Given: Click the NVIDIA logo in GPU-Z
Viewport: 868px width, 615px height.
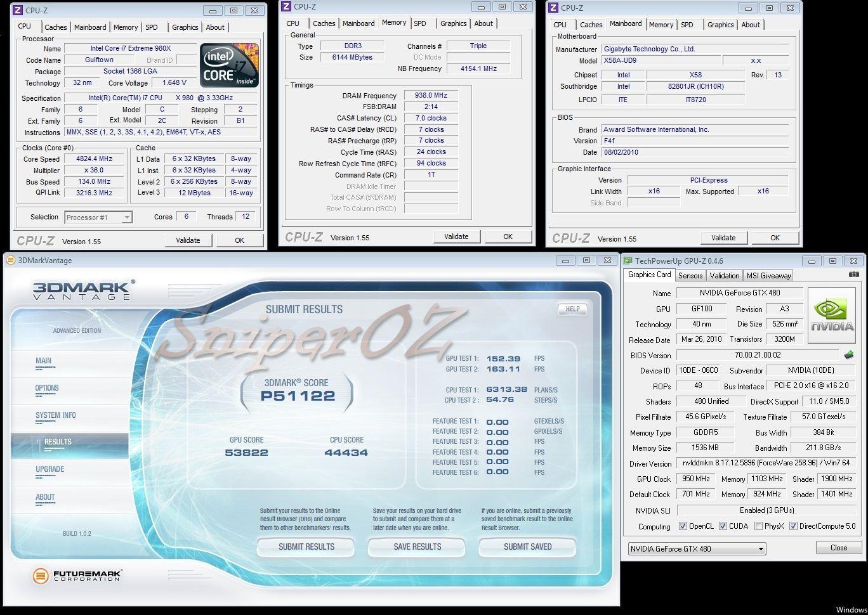Looking at the screenshot, I should 832,315.
